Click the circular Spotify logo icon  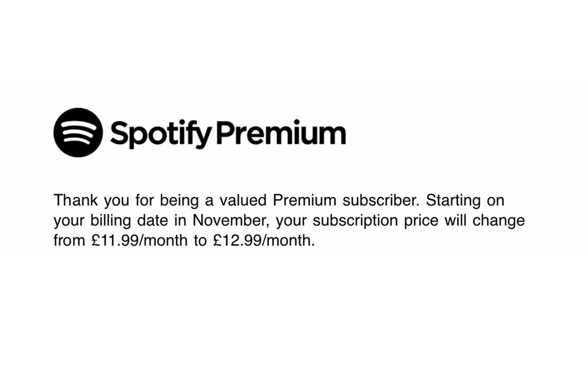click(78, 132)
